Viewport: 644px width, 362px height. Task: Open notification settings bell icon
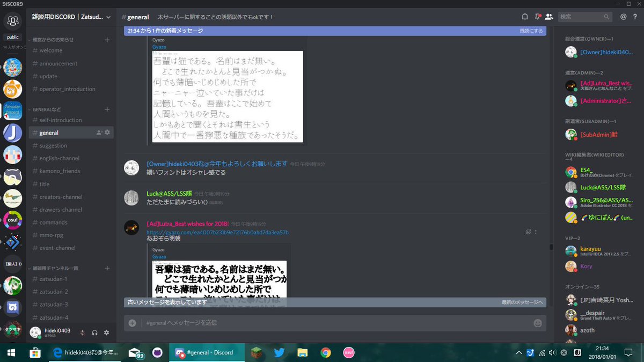(x=525, y=17)
